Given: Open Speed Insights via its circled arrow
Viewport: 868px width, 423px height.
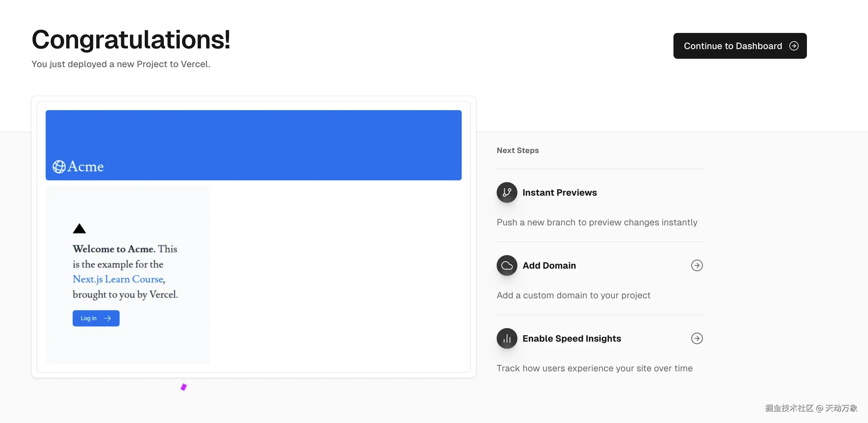Looking at the screenshot, I should point(697,338).
